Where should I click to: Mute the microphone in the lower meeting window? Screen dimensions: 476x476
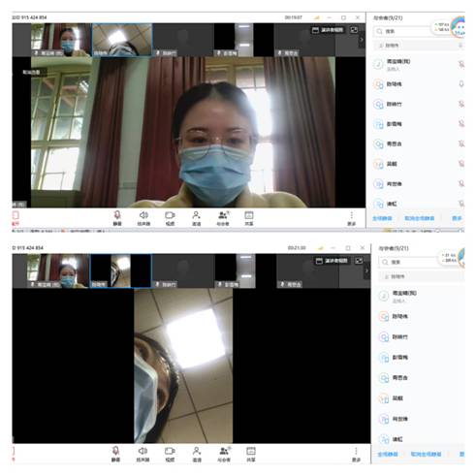point(115,454)
